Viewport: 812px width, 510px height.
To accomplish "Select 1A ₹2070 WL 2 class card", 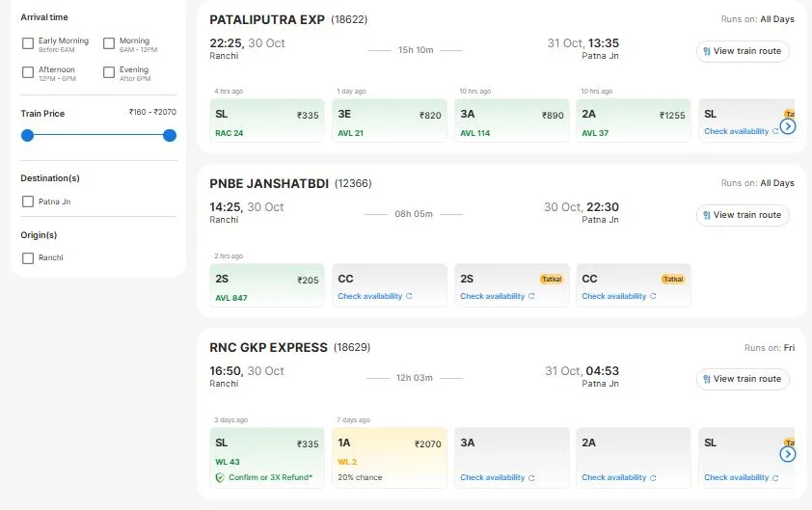I will click(390, 458).
